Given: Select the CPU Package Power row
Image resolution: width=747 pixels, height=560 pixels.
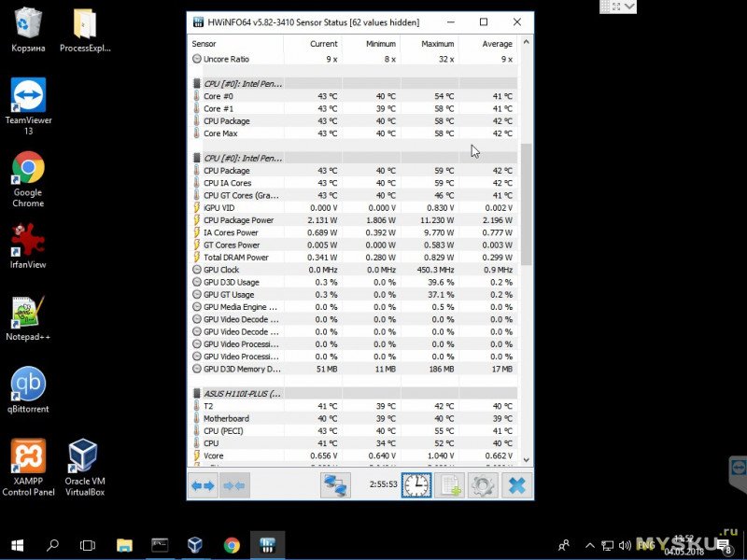Looking at the screenshot, I should 353,220.
